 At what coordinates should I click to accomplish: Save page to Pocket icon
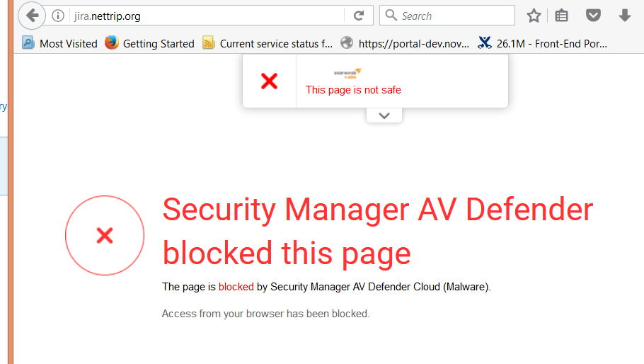coord(593,16)
